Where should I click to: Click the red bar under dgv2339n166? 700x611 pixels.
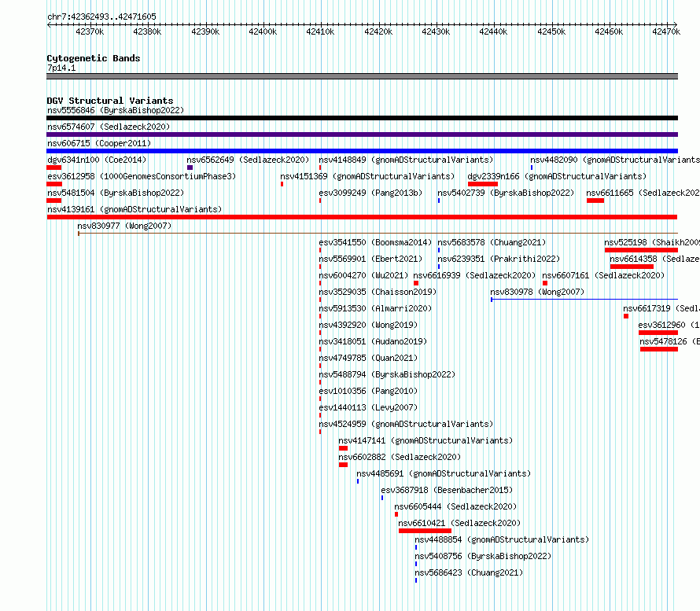[483, 184]
